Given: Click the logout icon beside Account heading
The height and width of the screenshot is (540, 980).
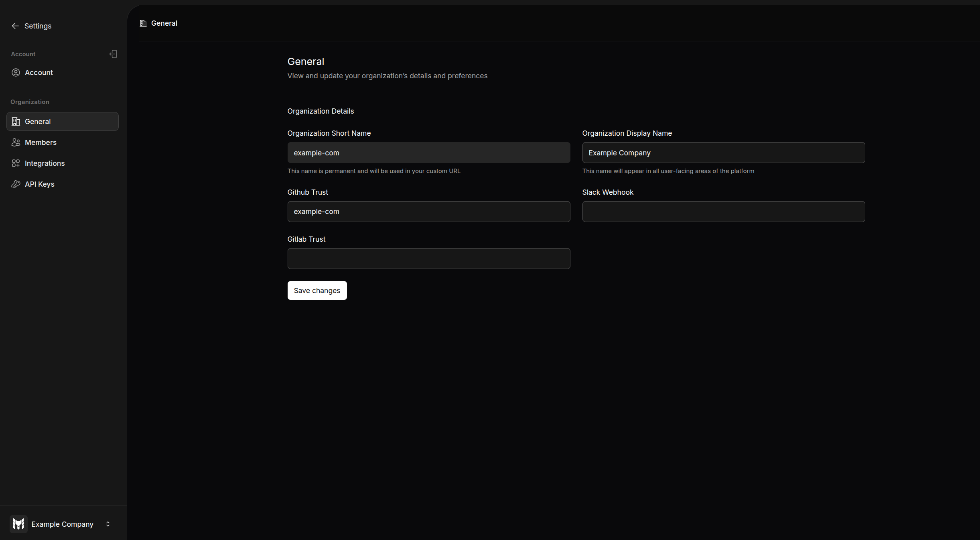Looking at the screenshot, I should coord(113,54).
